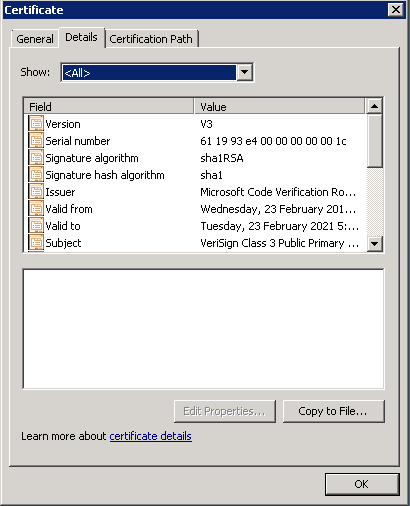Click the Issuer field icon
Viewport: 410px width, 506px height.
(x=36, y=192)
